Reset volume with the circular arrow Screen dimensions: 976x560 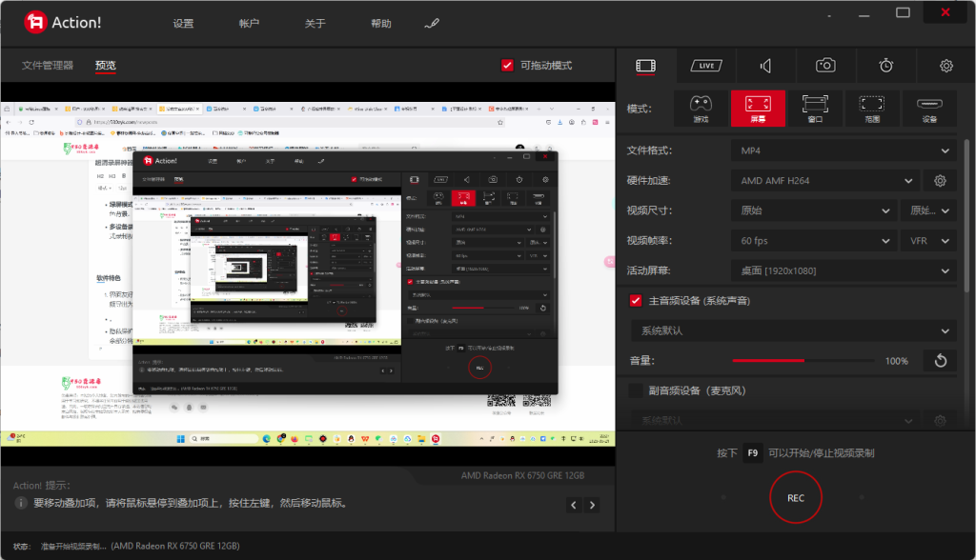pos(940,361)
